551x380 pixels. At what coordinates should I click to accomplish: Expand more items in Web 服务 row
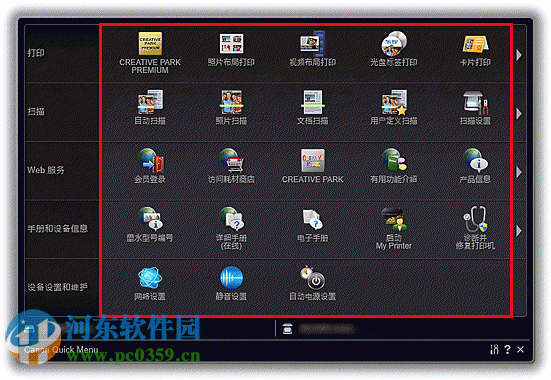click(x=519, y=172)
